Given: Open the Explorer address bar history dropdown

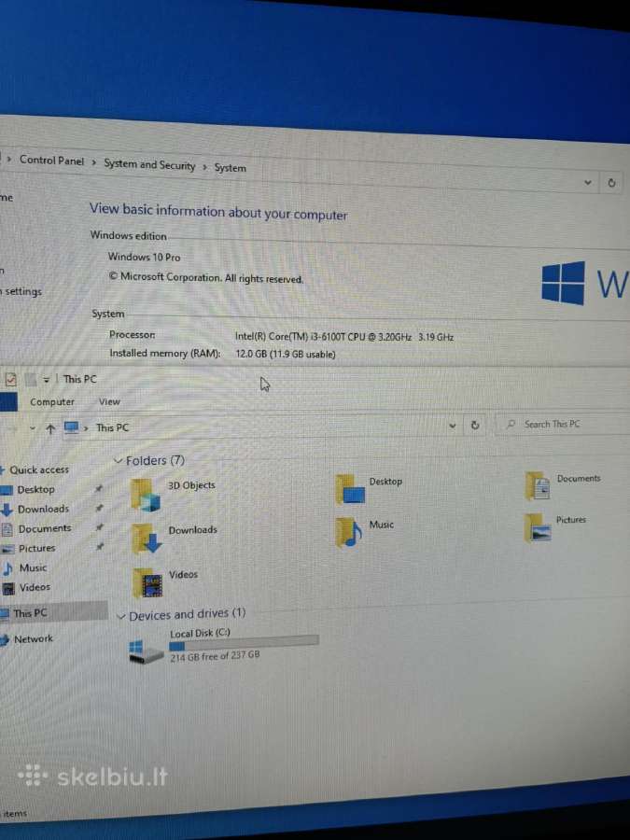Looking at the screenshot, I should (x=452, y=426).
